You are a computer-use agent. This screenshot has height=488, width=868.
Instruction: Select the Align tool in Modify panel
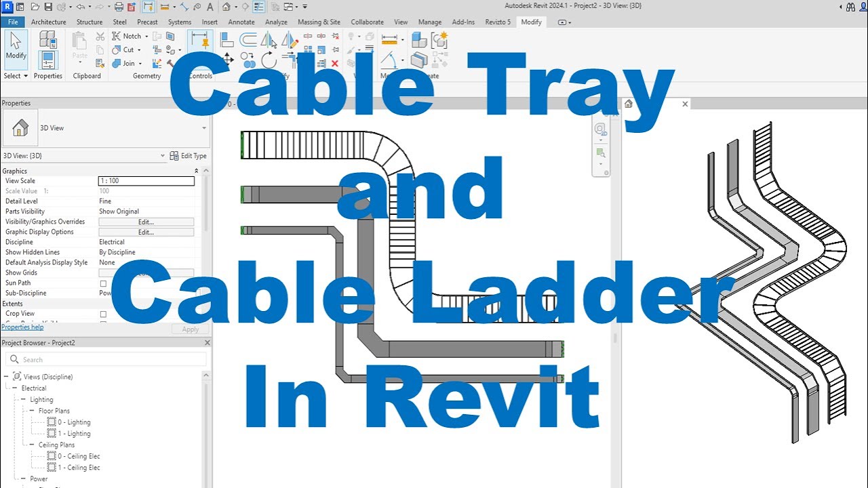pos(227,40)
